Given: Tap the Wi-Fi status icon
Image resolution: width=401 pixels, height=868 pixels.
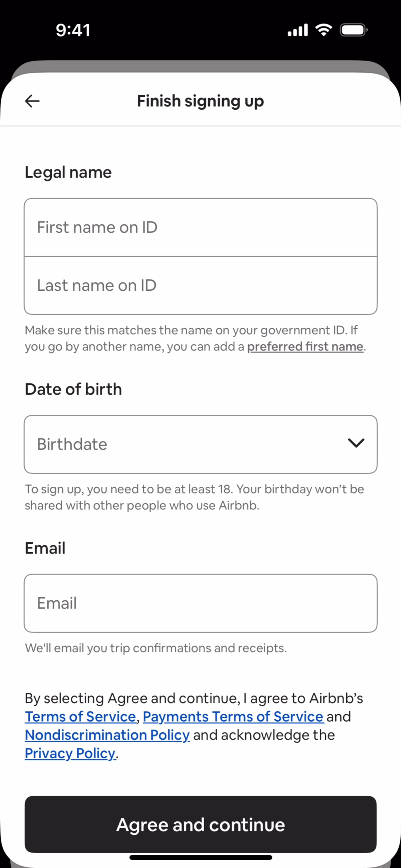Looking at the screenshot, I should click(x=324, y=30).
